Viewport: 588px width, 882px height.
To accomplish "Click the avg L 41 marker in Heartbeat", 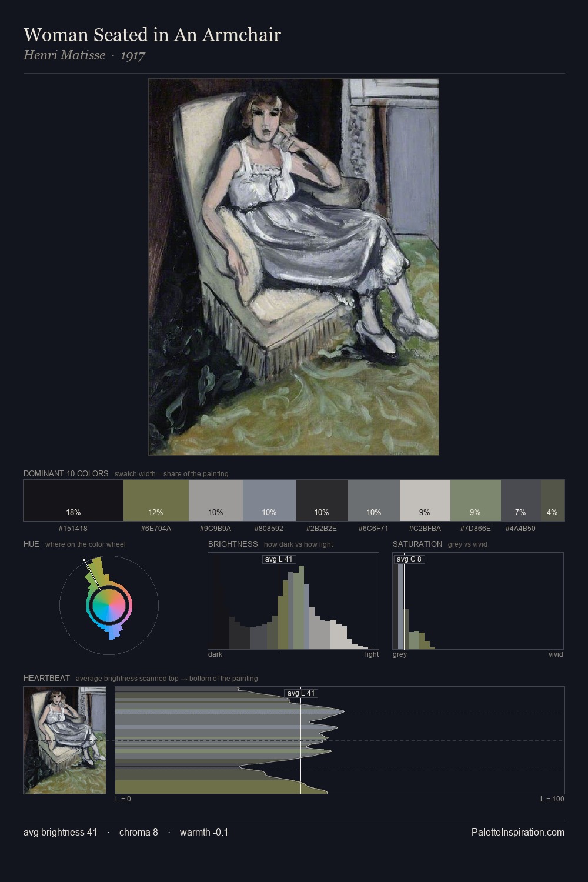I will pos(301,693).
